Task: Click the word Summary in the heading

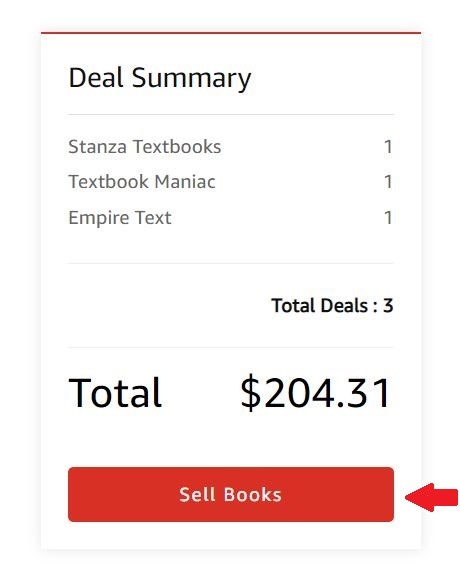Action: click(x=192, y=79)
